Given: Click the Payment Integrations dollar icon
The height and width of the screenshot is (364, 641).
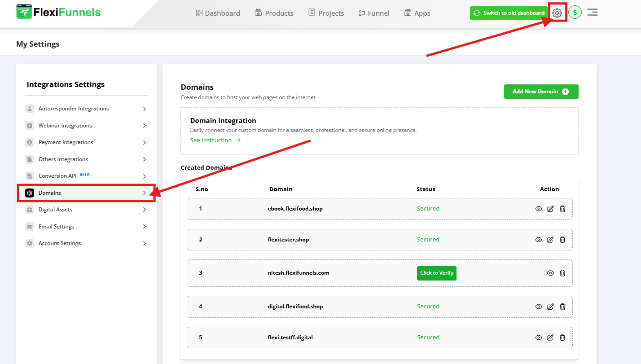Looking at the screenshot, I should [30, 142].
